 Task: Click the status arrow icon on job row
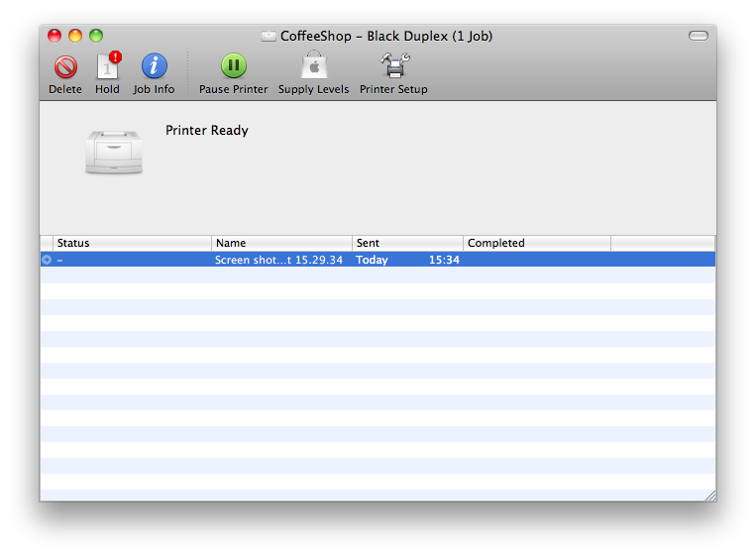[x=47, y=260]
